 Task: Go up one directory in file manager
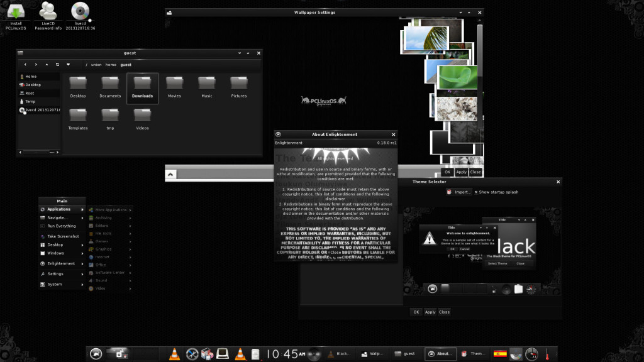47,65
